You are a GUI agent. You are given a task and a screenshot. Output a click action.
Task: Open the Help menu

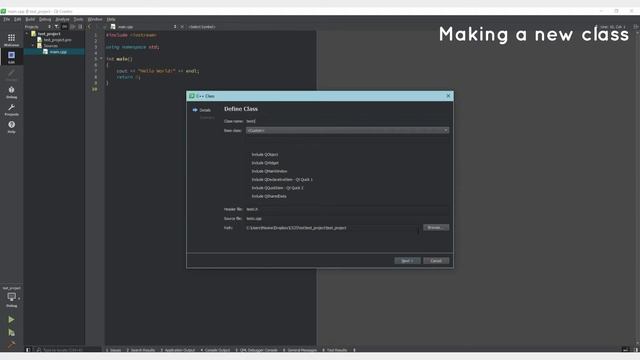[111, 19]
